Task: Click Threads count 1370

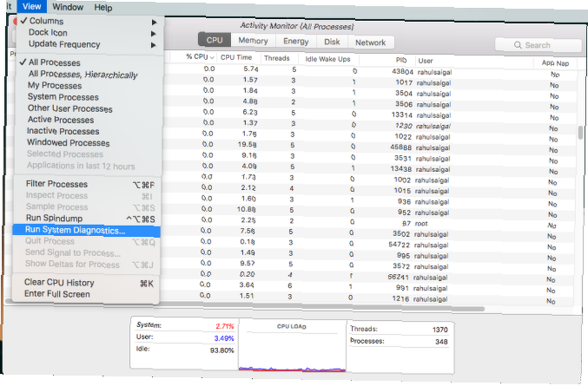Action: tap(440, 330)
